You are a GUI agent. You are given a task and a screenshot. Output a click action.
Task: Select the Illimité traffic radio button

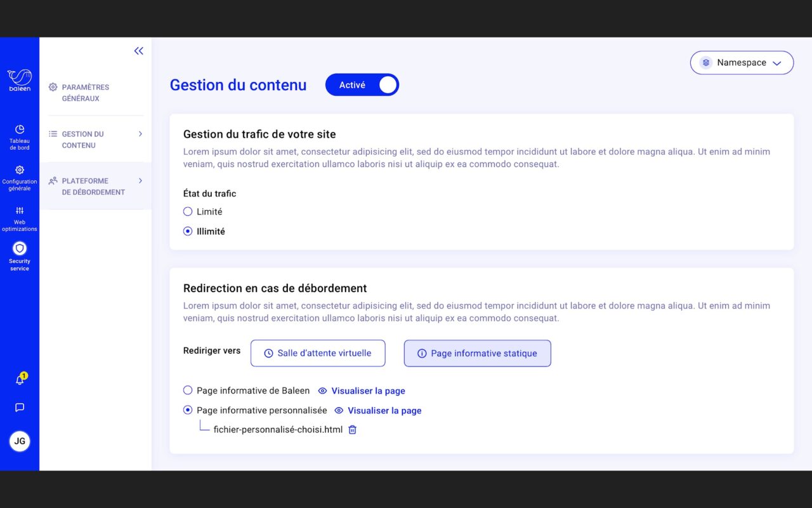188,231
